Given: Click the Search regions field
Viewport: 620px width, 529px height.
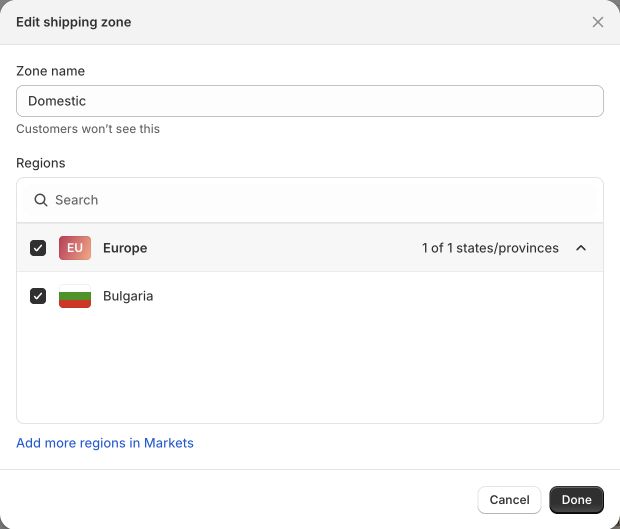Looking at the screenshot, I should (x=310, y=200).
